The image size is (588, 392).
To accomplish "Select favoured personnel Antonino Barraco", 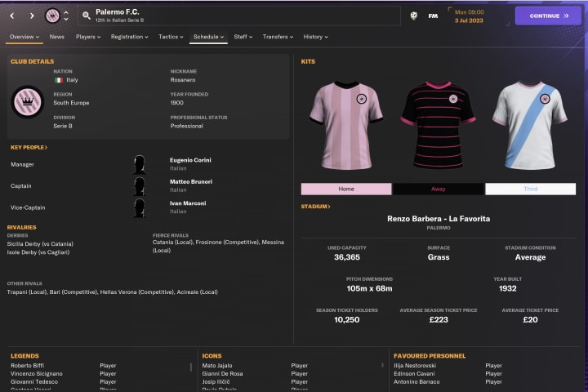I will (x=416, y=382).
